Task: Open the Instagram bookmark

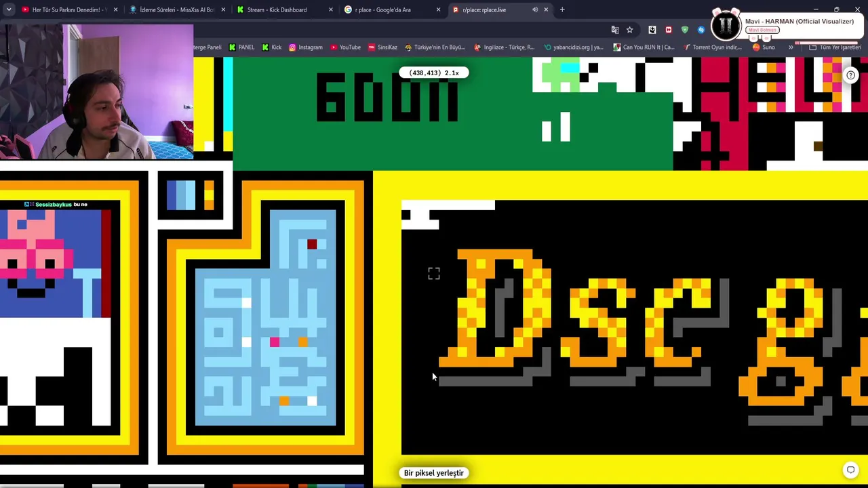Action: (x=306, y=47)
